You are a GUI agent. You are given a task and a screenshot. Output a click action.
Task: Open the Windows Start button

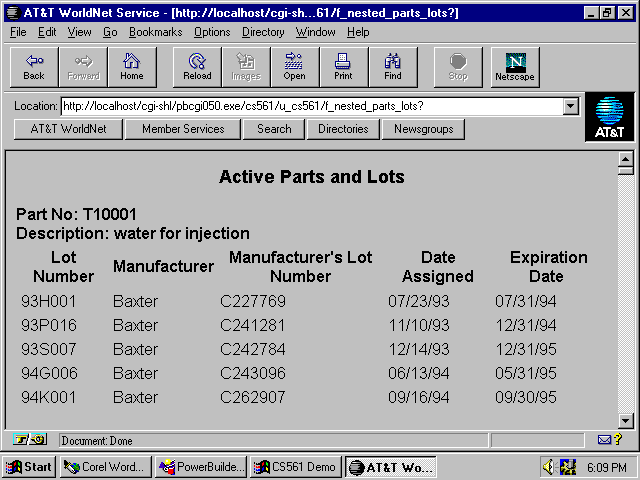28,467
